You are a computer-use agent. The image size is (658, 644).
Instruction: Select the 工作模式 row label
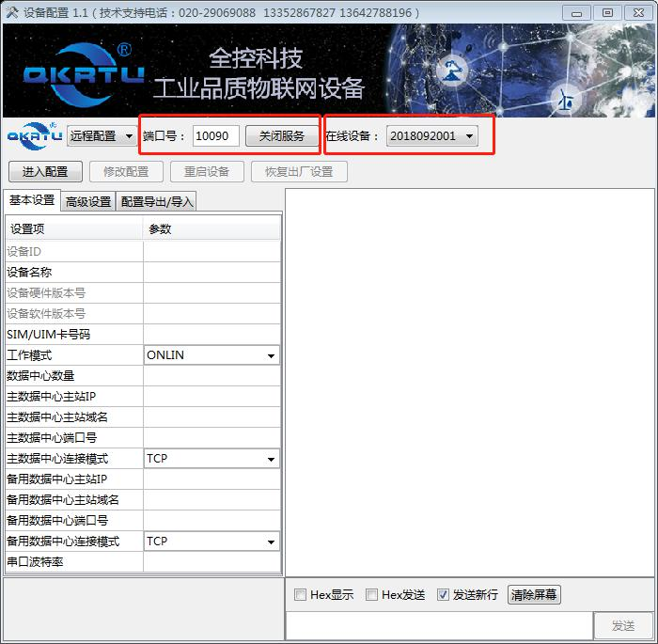(29, 355)
